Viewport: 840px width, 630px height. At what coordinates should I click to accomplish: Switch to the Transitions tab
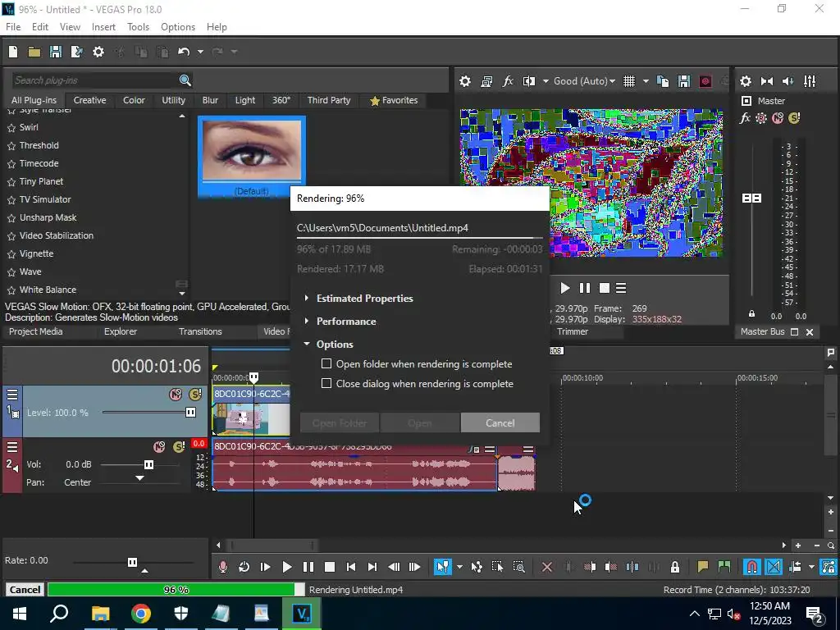[200, 331]
